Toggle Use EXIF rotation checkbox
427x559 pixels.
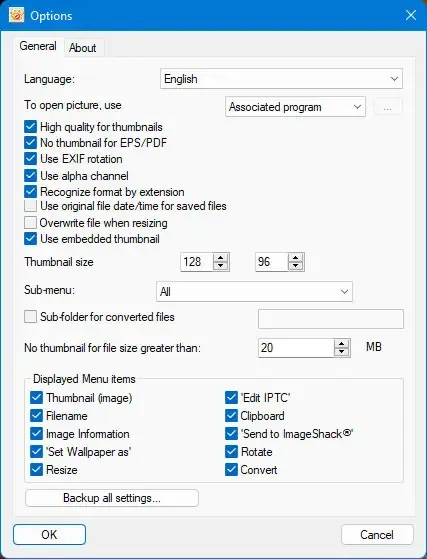coord(31,159)
